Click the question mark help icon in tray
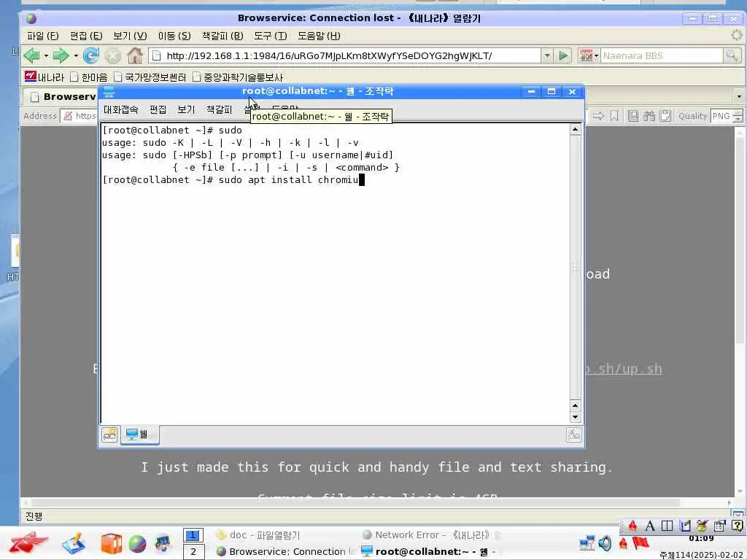This screenshot has height=560, width=747. (x=737, y=526)
